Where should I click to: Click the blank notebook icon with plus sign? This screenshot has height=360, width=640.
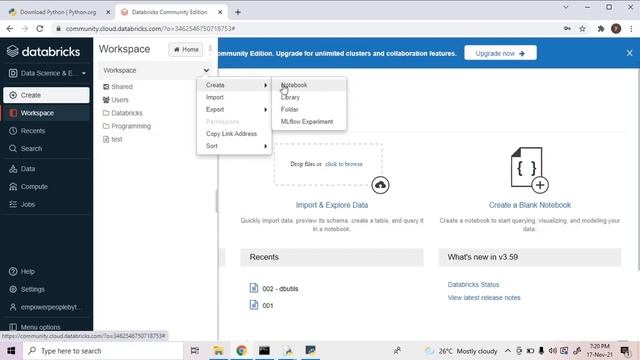[529, 169]
